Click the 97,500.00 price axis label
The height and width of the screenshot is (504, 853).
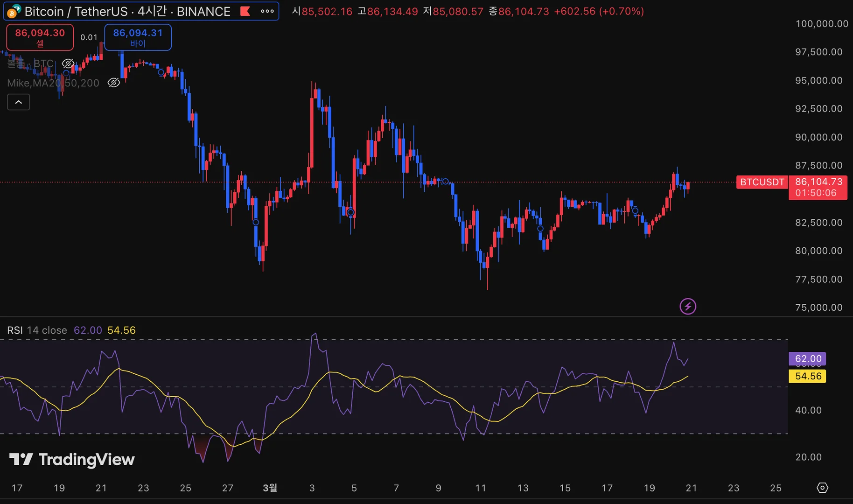(x=819, y=52)
